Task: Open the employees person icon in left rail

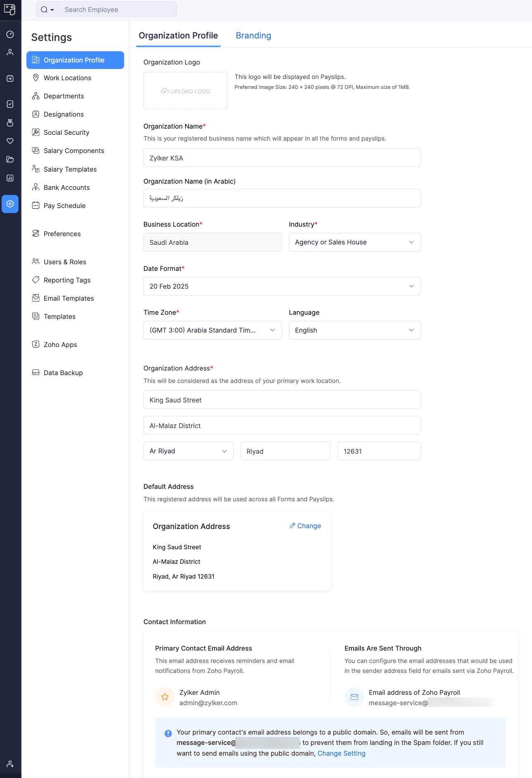Action: (x=10, y=52)
